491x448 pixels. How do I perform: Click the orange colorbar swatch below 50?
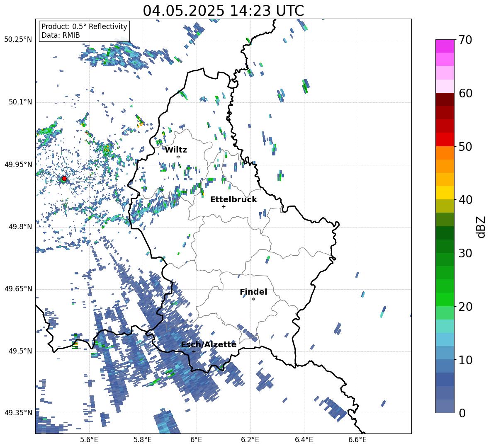(445, 153)
